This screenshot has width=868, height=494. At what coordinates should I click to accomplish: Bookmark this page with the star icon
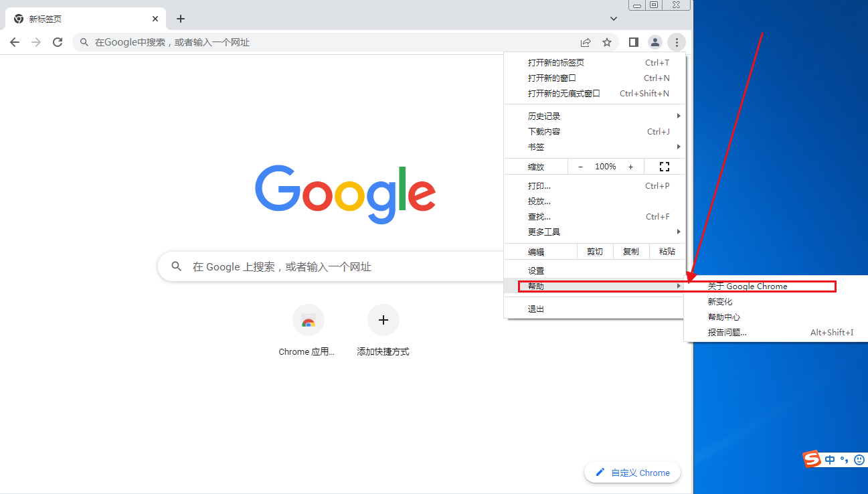pyautogui.click(x=607, y=42)
